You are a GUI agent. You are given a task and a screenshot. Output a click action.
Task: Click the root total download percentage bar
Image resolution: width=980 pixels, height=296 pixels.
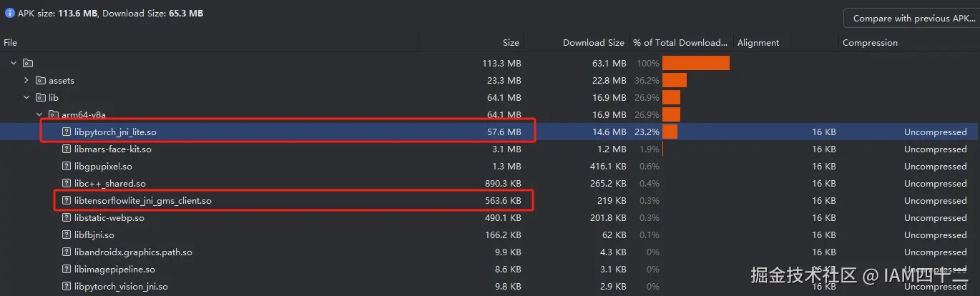pos(695,64)
